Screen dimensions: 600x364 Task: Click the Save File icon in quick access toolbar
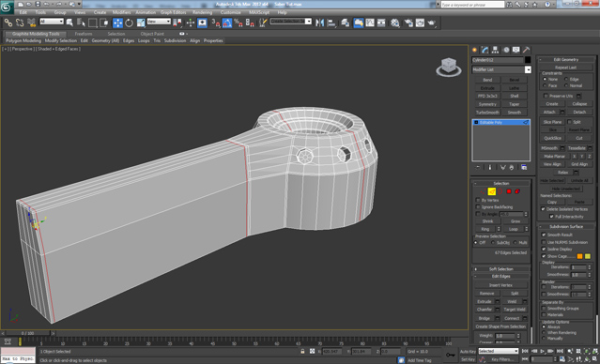pyautogui.click(x=38, y=4)
